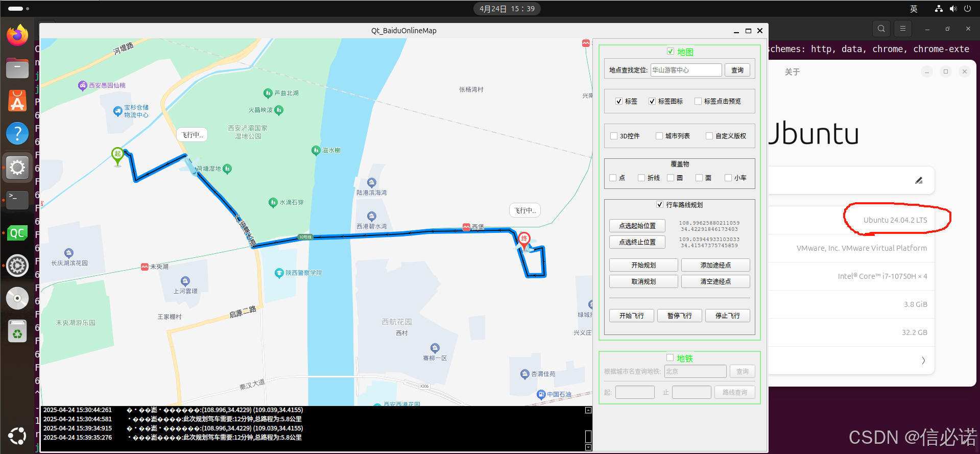Click the 荷塘湿地 park marker

(227, 169)
